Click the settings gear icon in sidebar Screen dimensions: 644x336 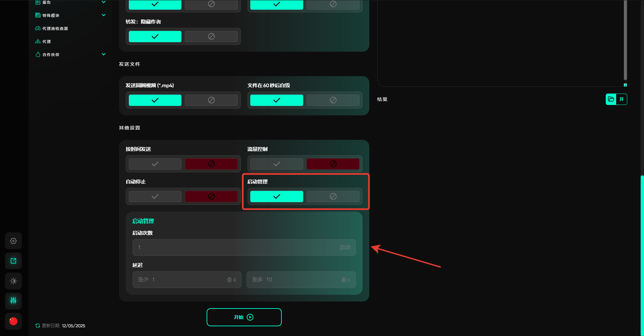click(13, 241)
